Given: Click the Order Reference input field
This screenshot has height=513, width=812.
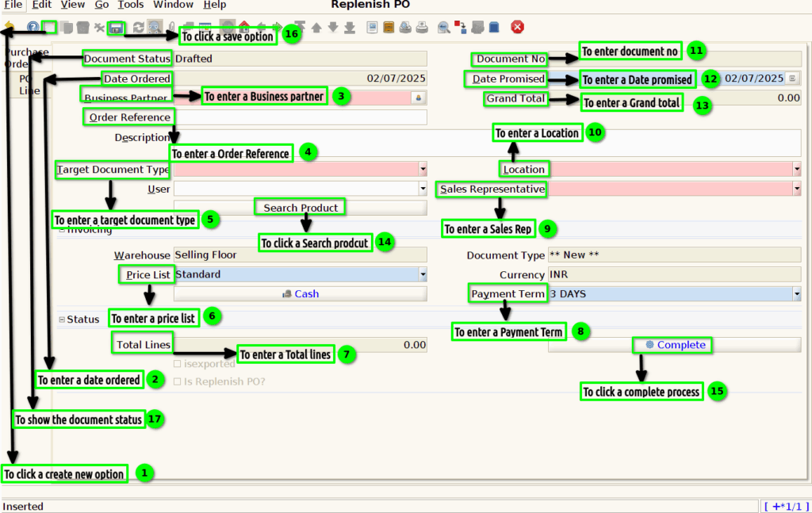Looking at the screenshot, I should point(301,117).
